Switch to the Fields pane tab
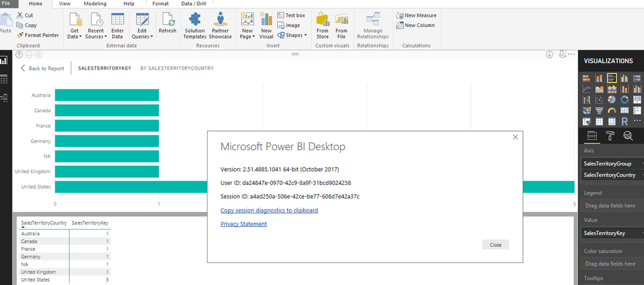 click(x=592, y=135)
